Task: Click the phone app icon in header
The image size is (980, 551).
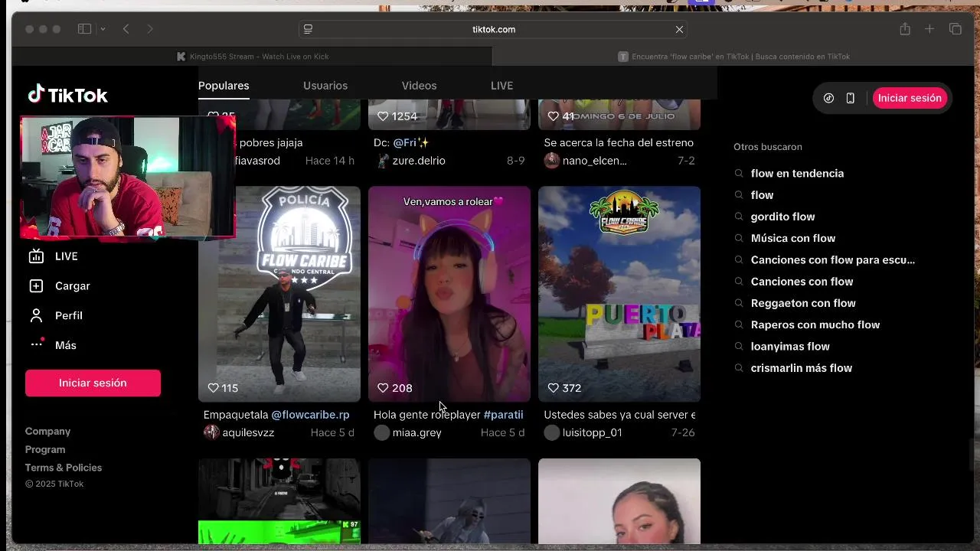Action: coord(850,98)
